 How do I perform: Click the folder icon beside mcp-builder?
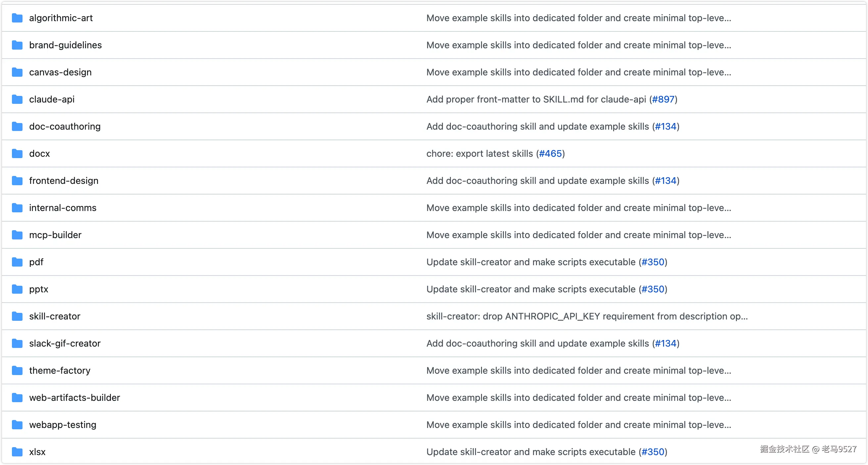(x=17, y=235)
